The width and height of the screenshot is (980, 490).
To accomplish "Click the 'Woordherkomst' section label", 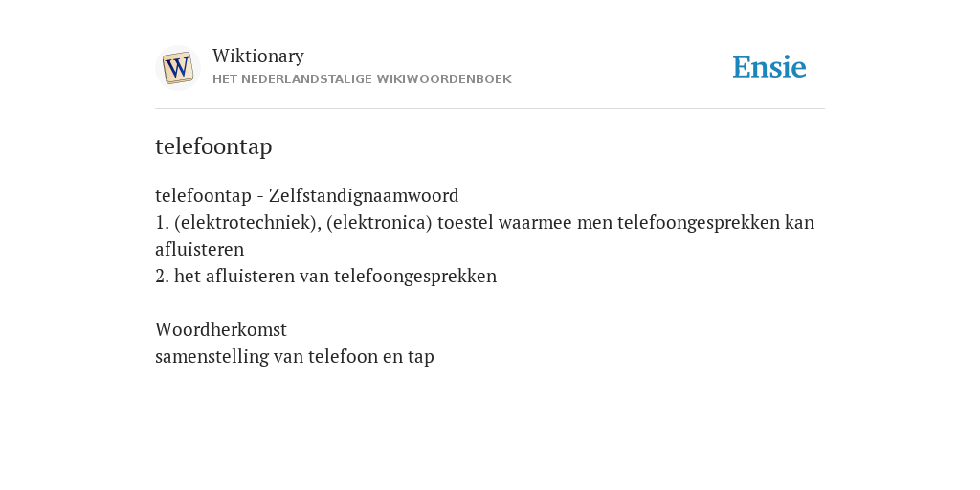I will [x=221, y=329].
